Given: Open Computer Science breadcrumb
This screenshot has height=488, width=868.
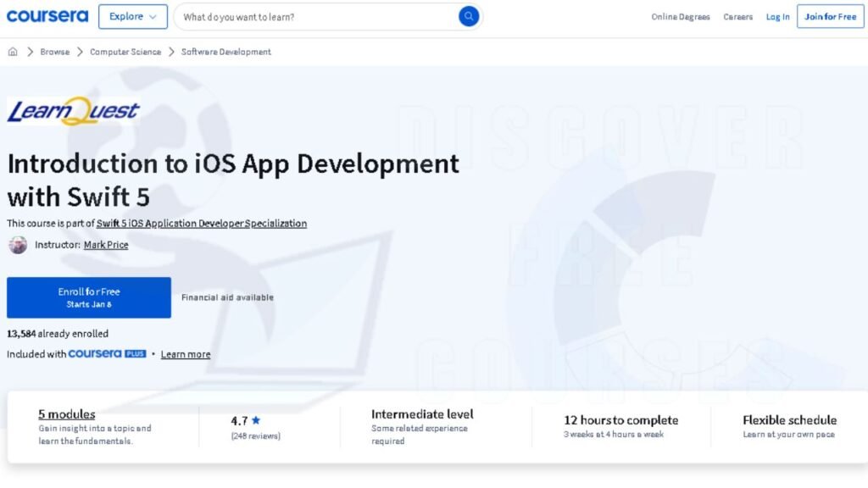Looking at the screenshot, I should [x=125, y=52].
